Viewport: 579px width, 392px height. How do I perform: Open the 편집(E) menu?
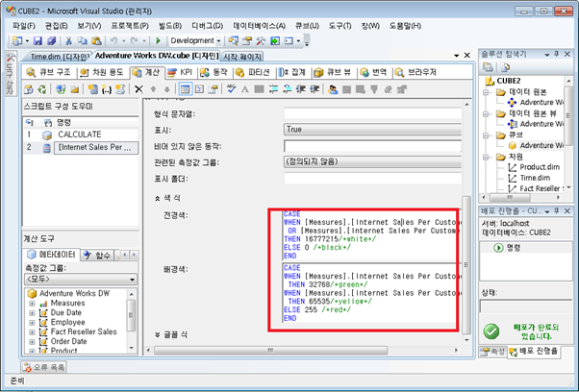click(57, 26)
